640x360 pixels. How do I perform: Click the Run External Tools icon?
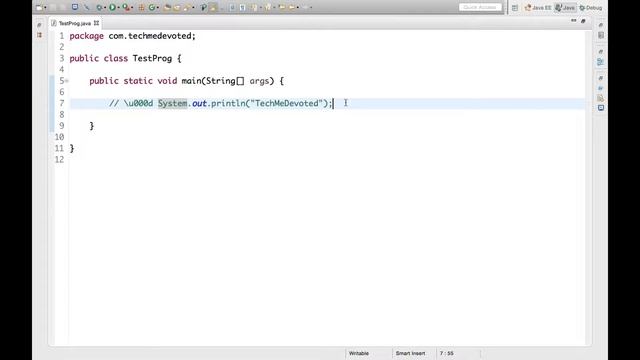pos(126,7)
